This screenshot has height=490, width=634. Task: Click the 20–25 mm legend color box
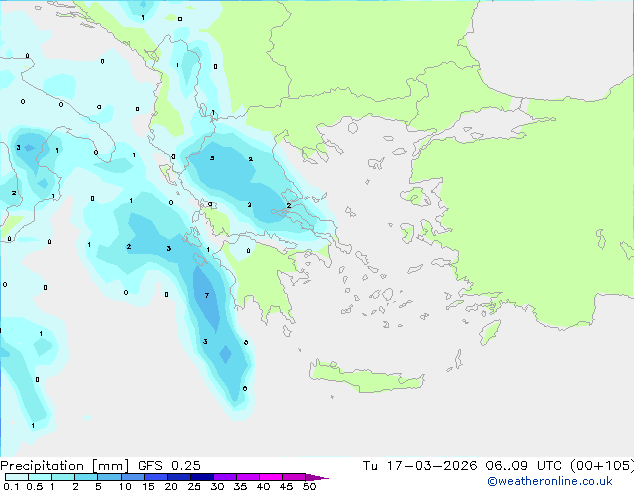coord(179,477)
